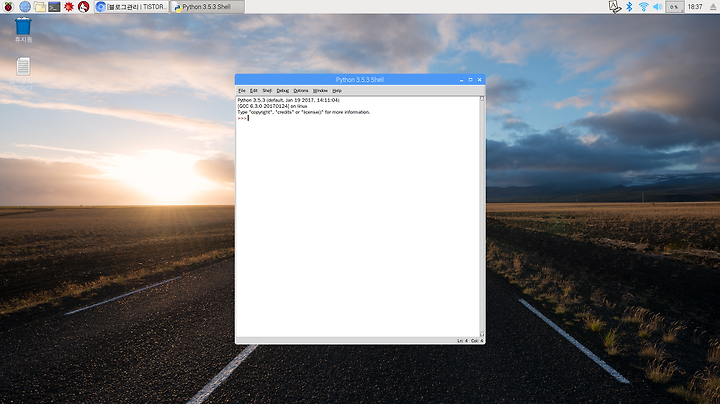The height and width of the screenshot is (404, 720).
Task: Open the Mathematica red spiky icon
Action: [69, 6]
